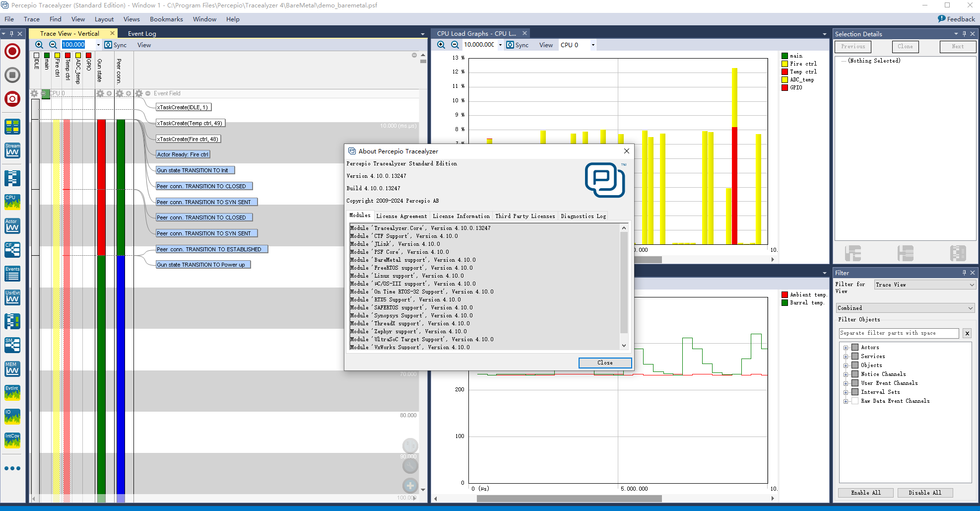980x511 pixels.
Task: Click Clone in Selection Details
Action: point(905,46)
